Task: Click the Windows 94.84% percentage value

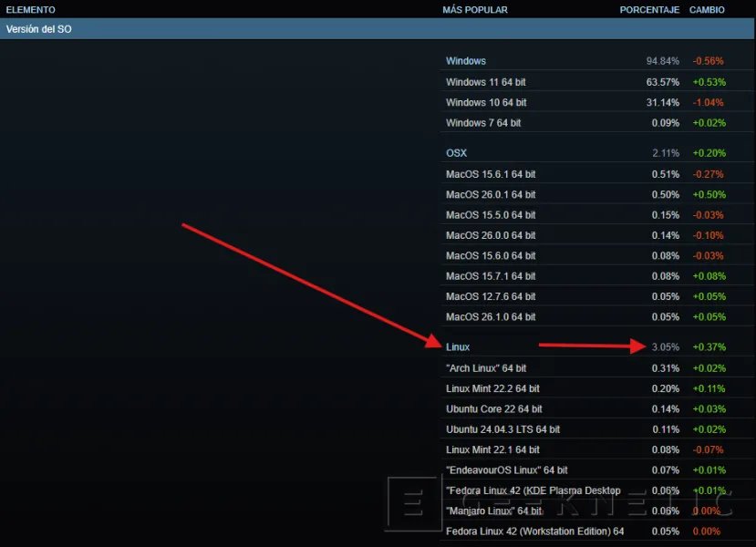Action: (662, 61)
